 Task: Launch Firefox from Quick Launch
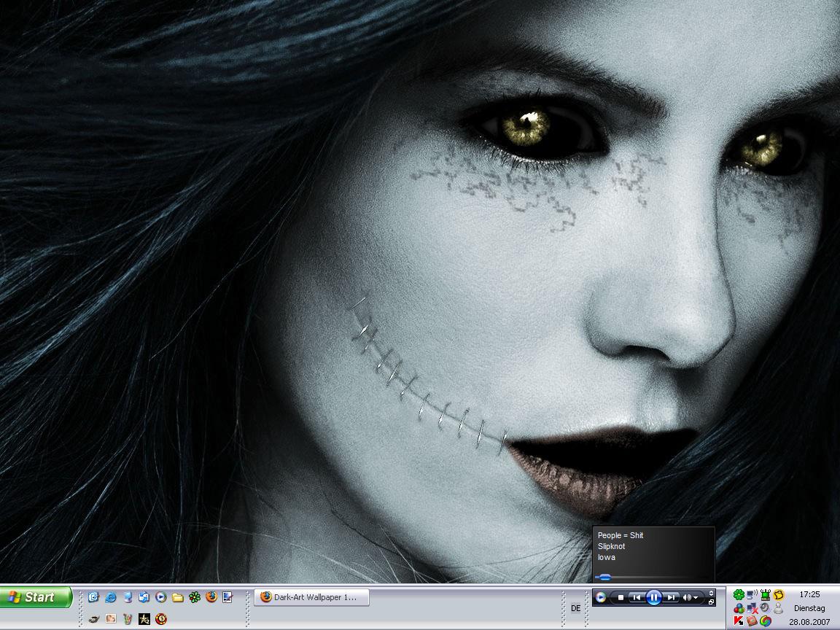(x=211, y=597)
